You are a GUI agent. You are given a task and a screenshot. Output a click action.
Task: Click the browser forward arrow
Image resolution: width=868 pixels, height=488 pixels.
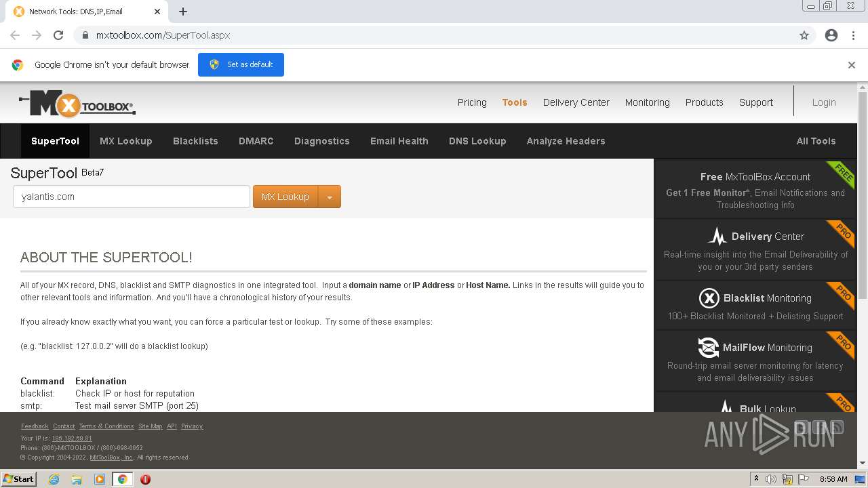point(37,35)
